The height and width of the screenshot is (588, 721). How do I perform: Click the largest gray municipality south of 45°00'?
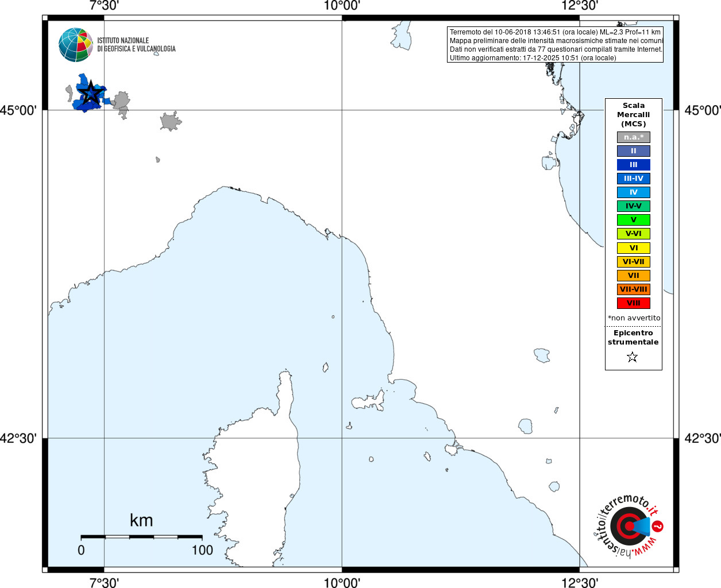tap(170, 122)
